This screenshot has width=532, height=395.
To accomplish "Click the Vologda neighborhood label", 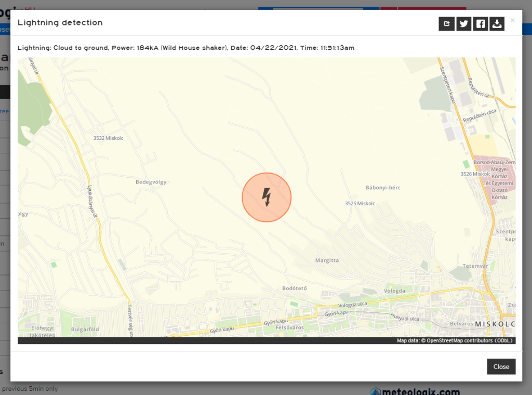I will click(394, 291).
